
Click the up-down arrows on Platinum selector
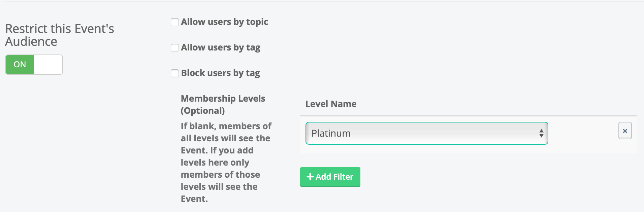(541, 133)
